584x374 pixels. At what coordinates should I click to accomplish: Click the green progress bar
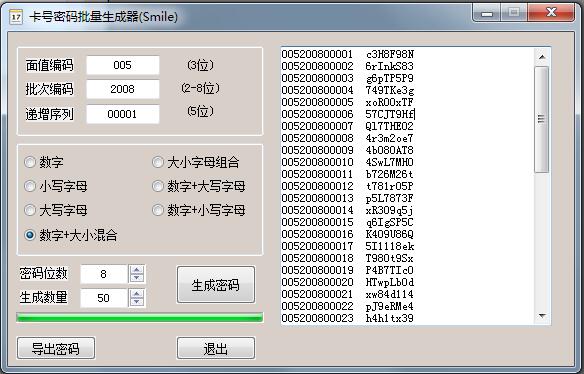coord(140,317)
